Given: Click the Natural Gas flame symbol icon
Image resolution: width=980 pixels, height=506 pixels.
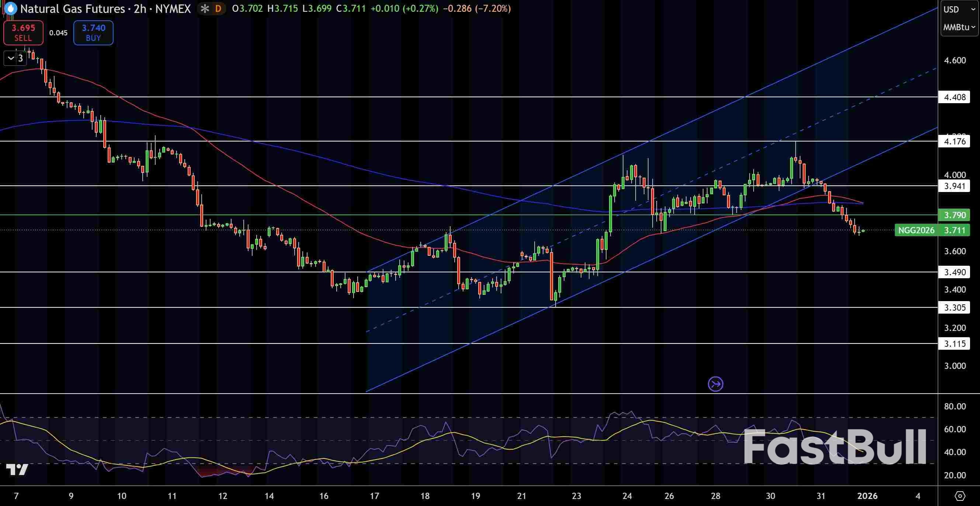Looking at the screenshot, I should 10,8.
